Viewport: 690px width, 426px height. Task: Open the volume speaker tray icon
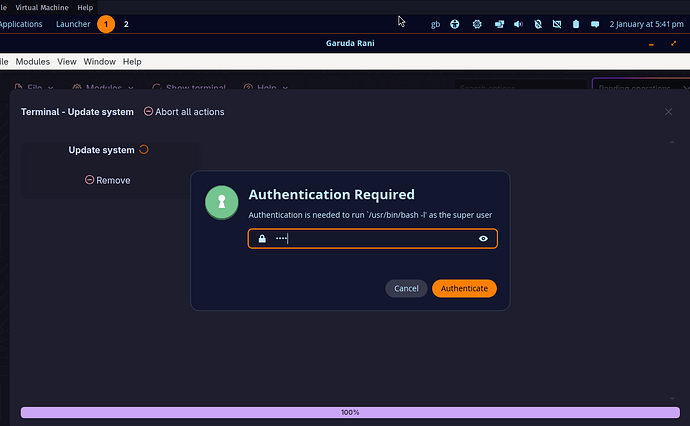point(518,24)
